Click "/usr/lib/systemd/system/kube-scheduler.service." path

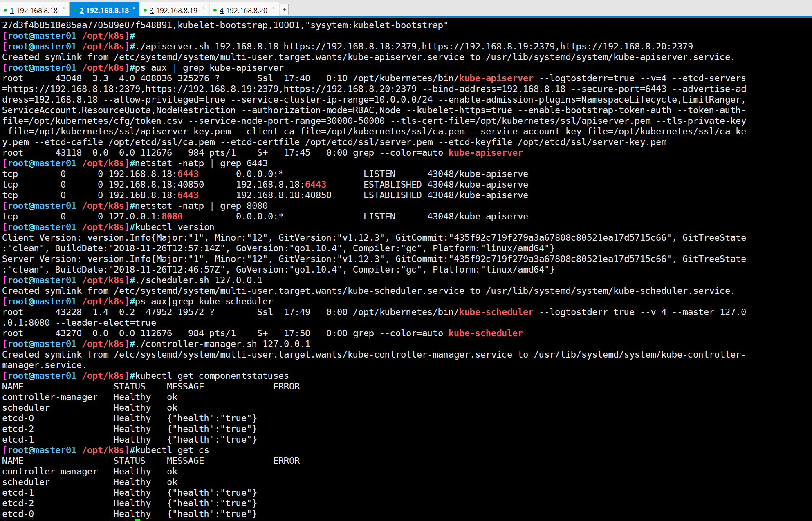[x=610, y=291]
